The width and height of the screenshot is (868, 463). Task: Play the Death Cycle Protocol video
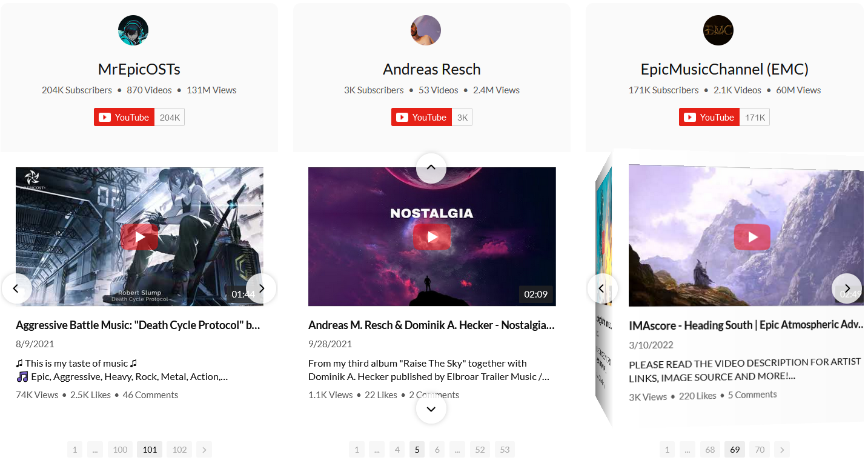pos(140,237)
